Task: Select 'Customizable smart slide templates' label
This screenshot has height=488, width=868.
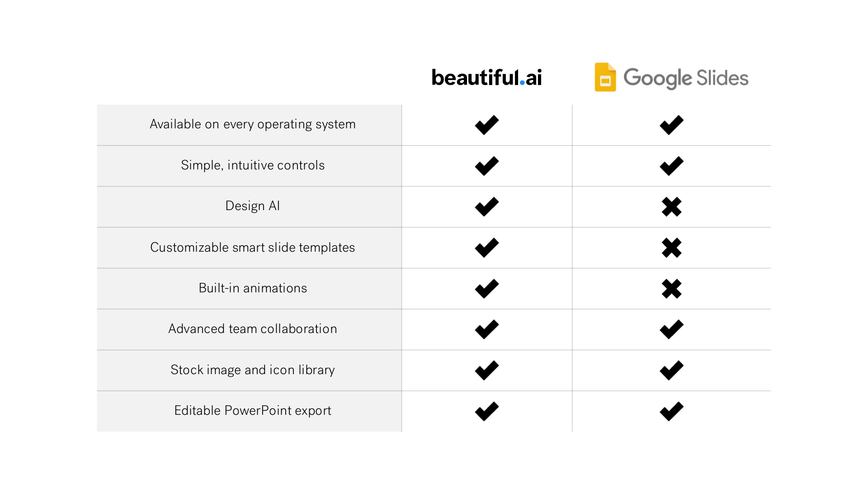Action: (x=253, y=247)
